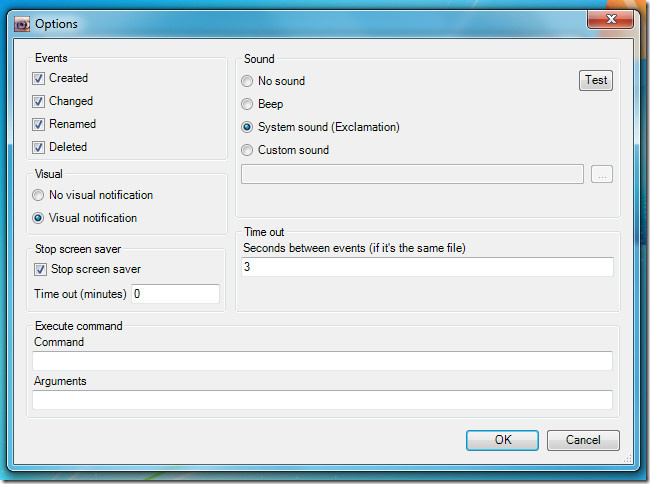650x484 pixels.
Task: Disable the Stop screen saver checkbox
Action: (x=40, y=270)
